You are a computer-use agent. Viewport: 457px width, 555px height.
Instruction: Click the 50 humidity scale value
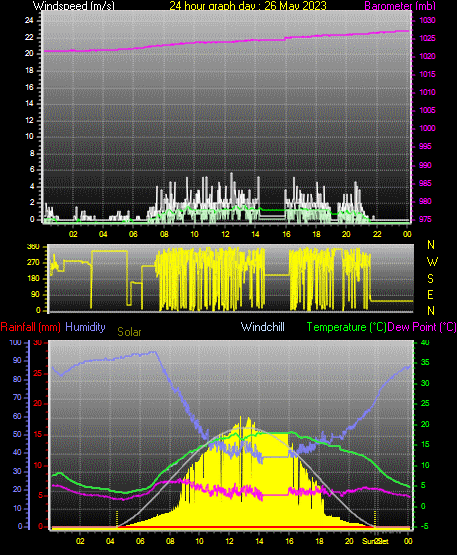pos(17,434)
